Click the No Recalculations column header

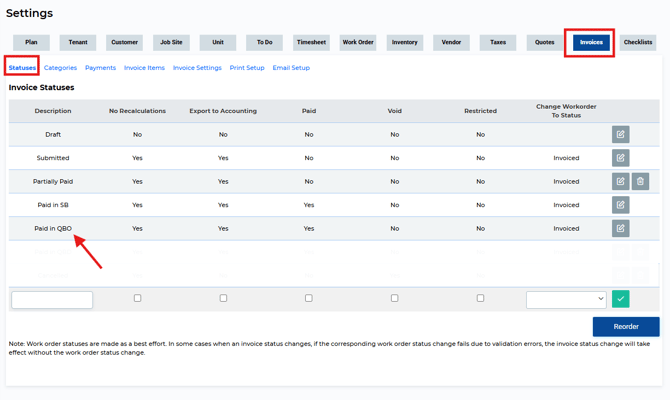coord(137,111)
